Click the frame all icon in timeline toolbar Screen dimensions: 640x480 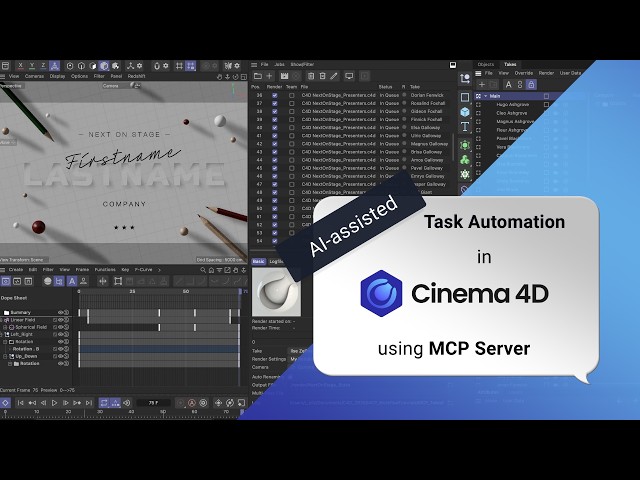tap(118, 281)
